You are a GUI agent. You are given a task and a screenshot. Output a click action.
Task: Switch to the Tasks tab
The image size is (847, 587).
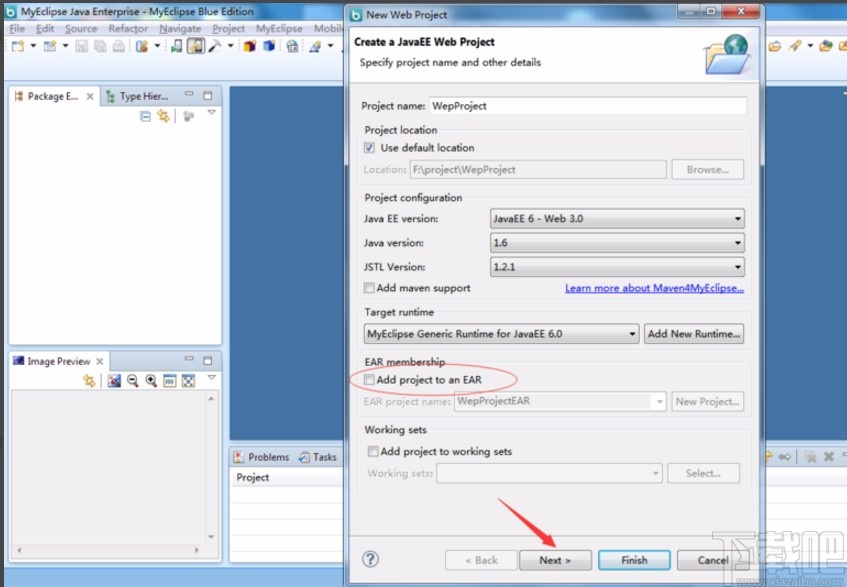click(318, 457)
